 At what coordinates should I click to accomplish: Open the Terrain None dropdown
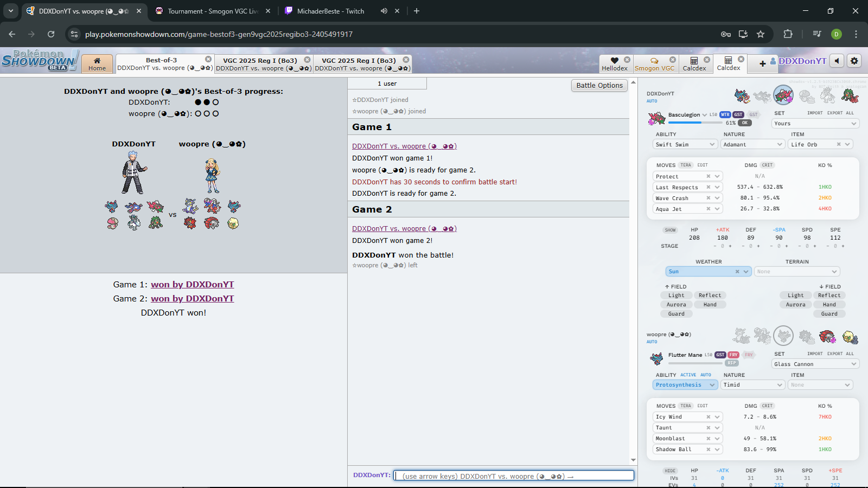(797, 272)
